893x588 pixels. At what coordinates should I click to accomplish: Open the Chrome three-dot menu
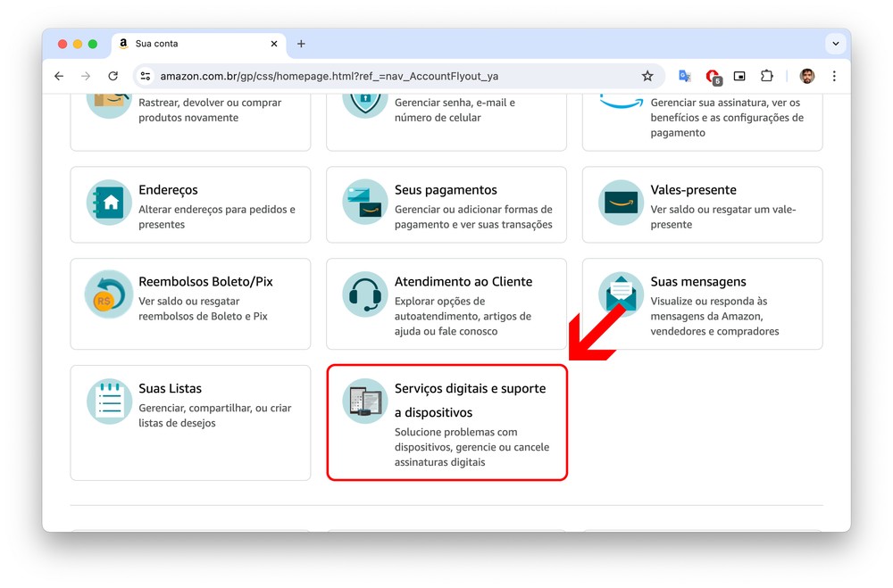(x=834, y=77)
